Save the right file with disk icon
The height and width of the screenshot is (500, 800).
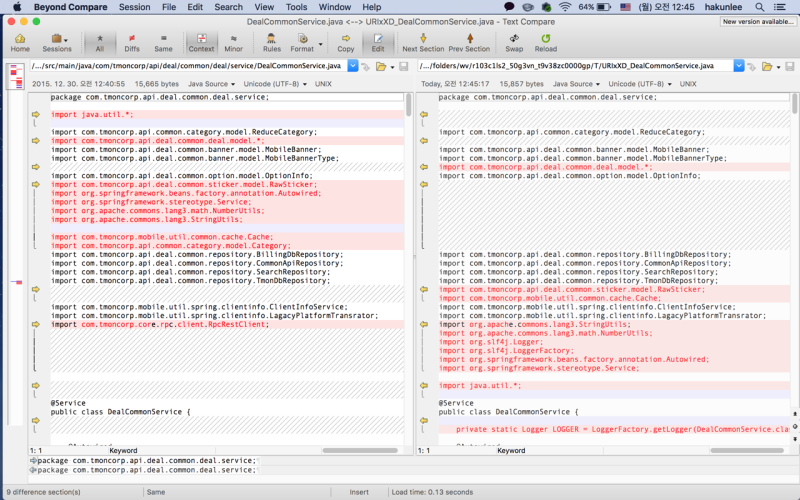coord(789,66)
